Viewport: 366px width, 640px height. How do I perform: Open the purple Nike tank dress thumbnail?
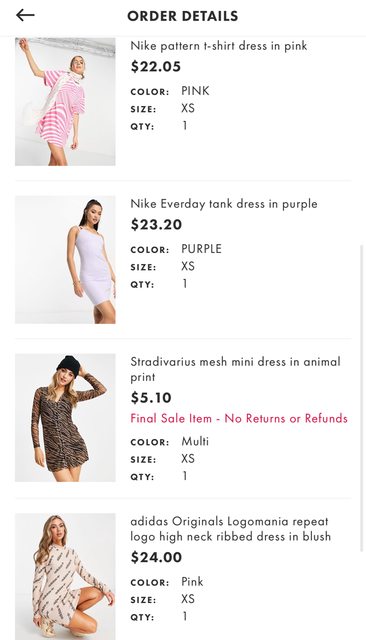click(x=65, y=260)
